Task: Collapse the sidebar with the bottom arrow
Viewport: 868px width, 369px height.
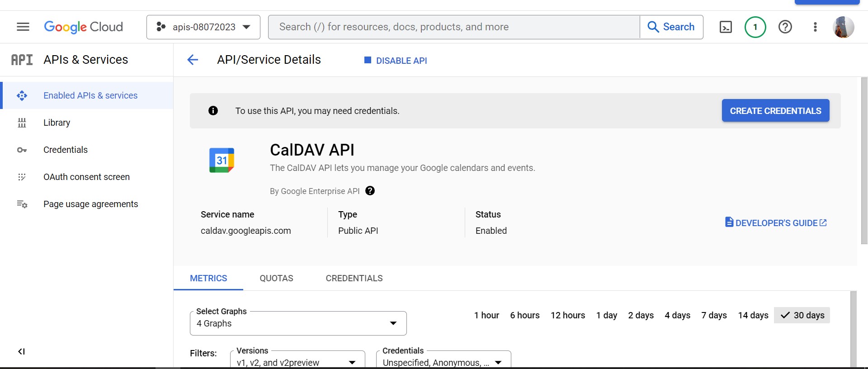Action: tap(21, 351)
